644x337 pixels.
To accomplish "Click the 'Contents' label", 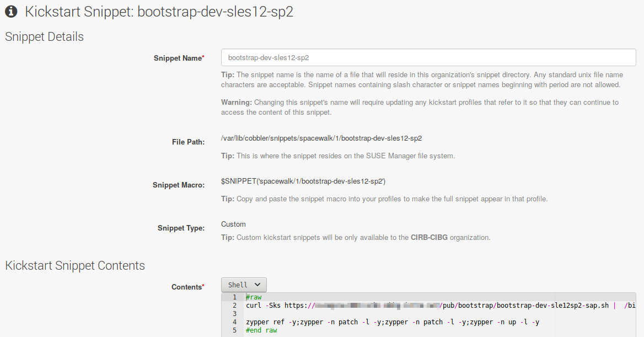I will coord(187,287).
